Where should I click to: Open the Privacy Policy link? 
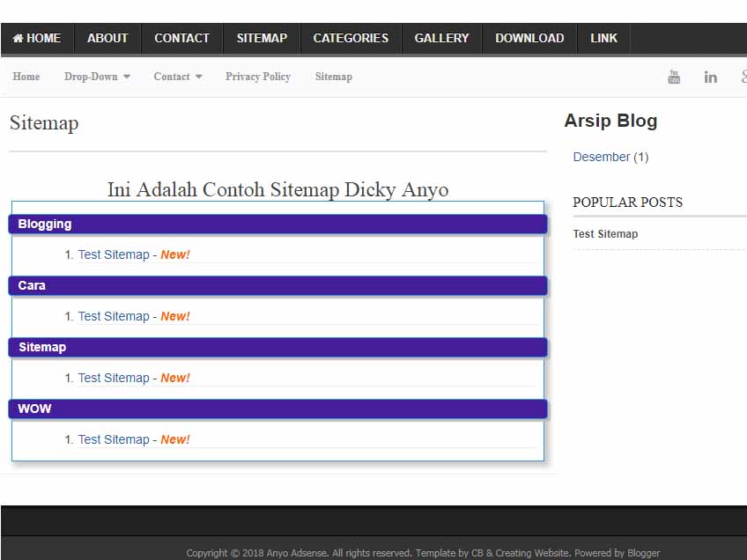pyautogui.click(x=257, y=77)
